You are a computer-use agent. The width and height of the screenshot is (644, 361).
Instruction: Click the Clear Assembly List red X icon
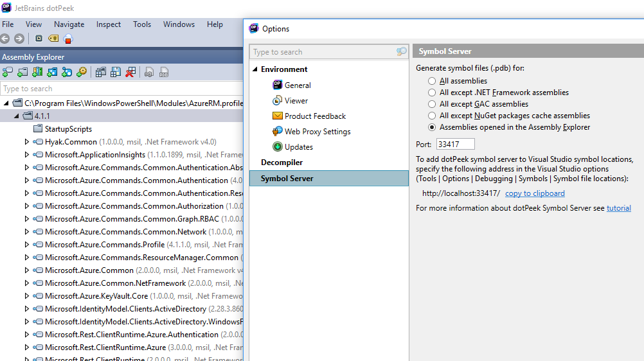click(130, 73)
